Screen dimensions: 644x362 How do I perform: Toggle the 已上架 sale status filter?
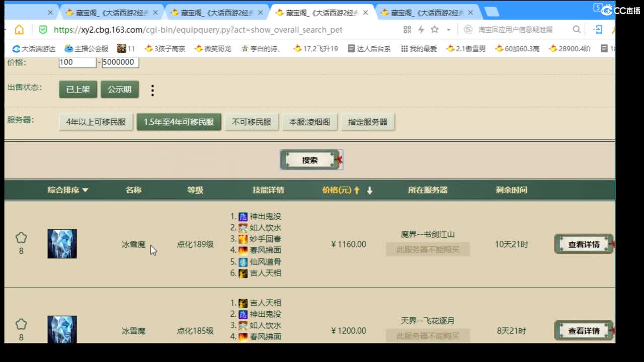(x=78, y=89)
